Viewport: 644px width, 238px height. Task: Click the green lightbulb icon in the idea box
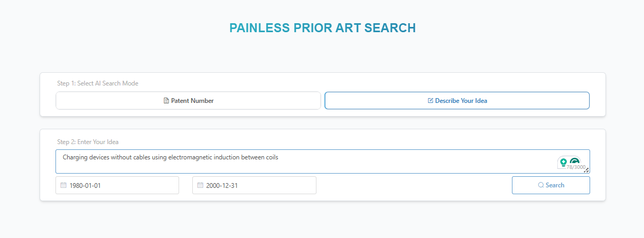[563, 162]
